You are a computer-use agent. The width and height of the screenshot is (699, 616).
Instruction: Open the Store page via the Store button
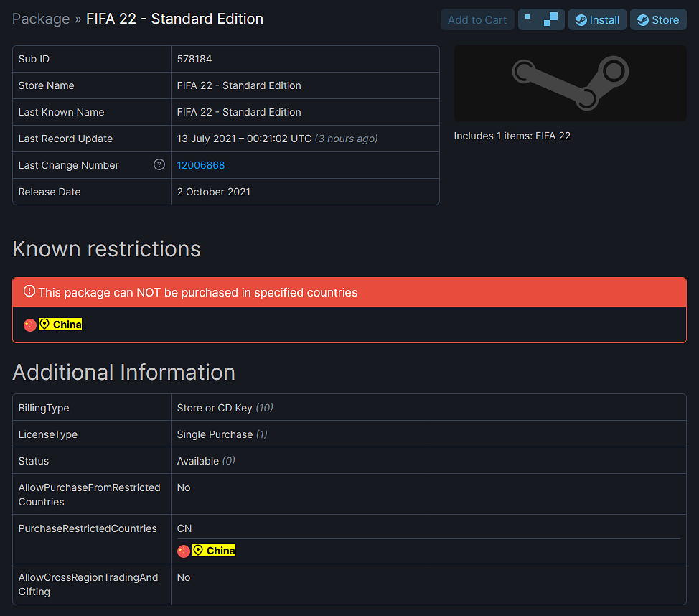pos(658,19)
